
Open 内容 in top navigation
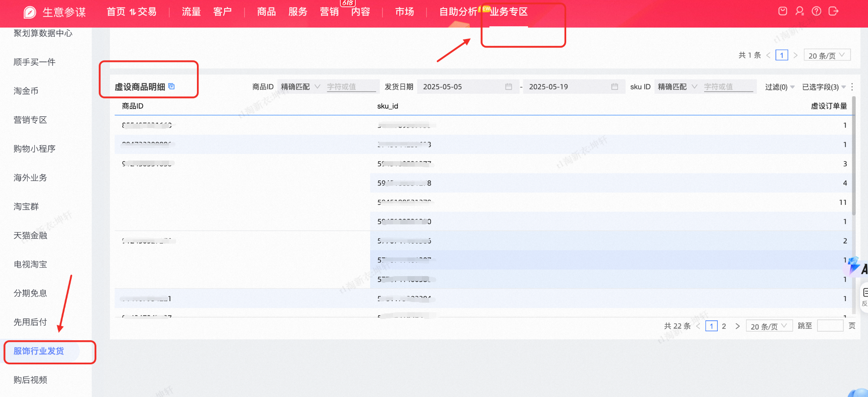[x=361, y=12]
